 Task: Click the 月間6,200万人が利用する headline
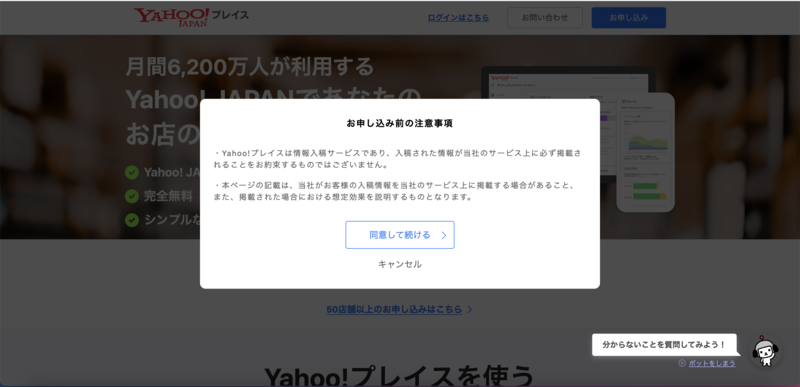[250, 67]
